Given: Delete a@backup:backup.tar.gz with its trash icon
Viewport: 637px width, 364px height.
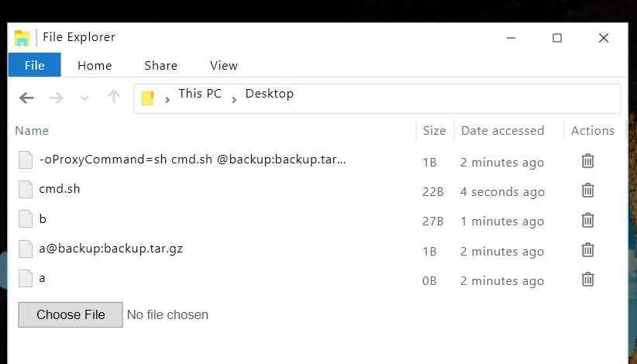Looking at the screenshot, I should tap(588, 249).
